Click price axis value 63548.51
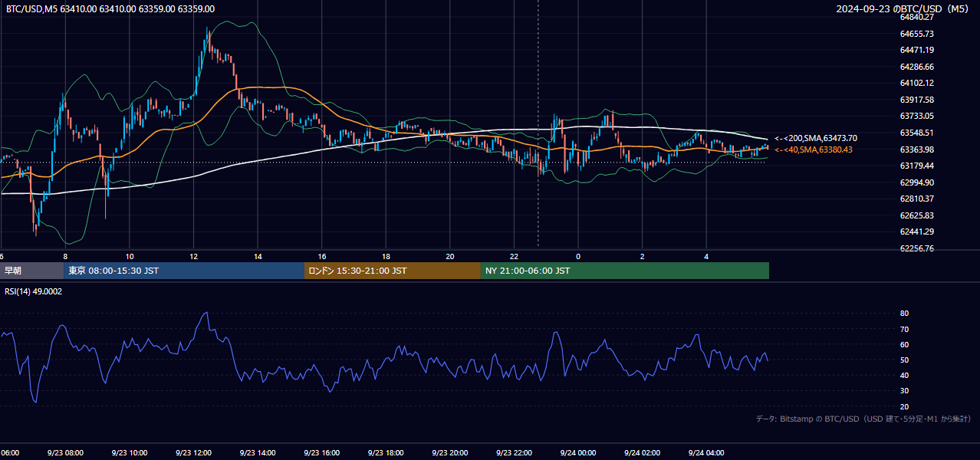This screenshot has height=460, width=980. 917,133
